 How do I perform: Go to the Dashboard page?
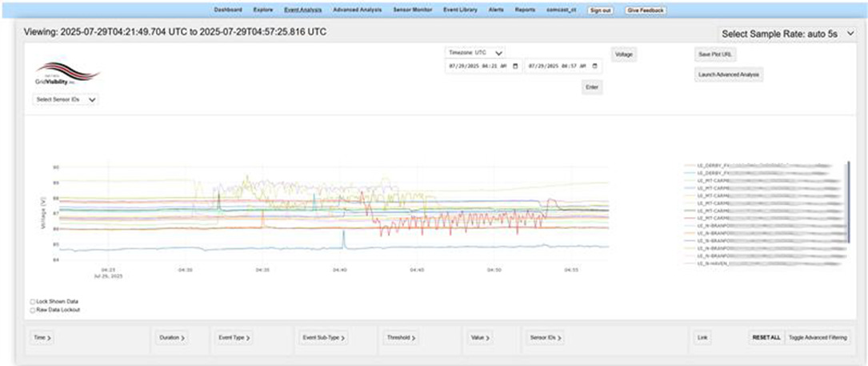tap(228, 10)
